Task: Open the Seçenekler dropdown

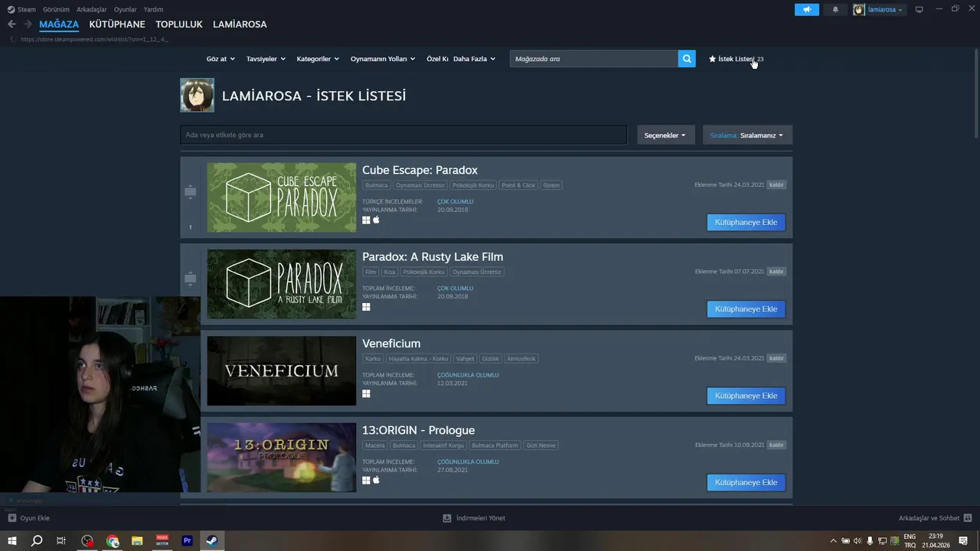Action: (x=665, y=135)
